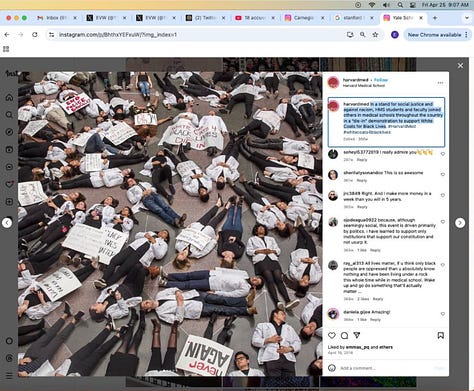The image size is (474, 391).
Task: Click the browser Back arrow
Action: 7,35
